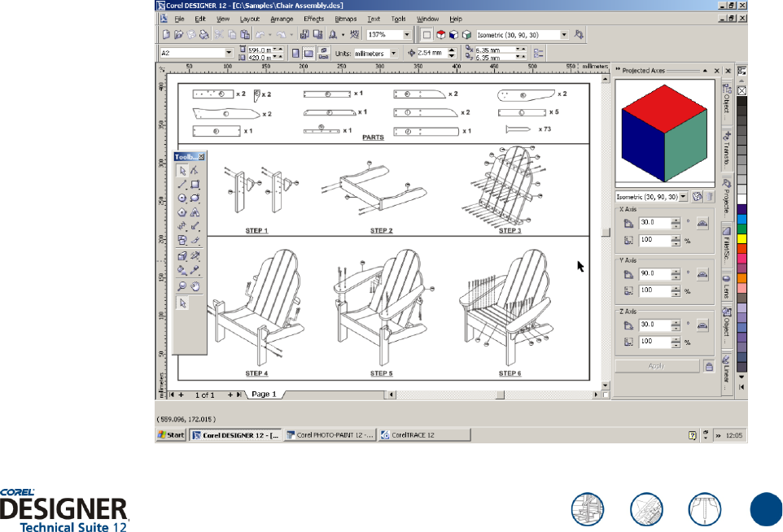Select the Pick tool at top of toolbox
783x532 pixels.
182,171
